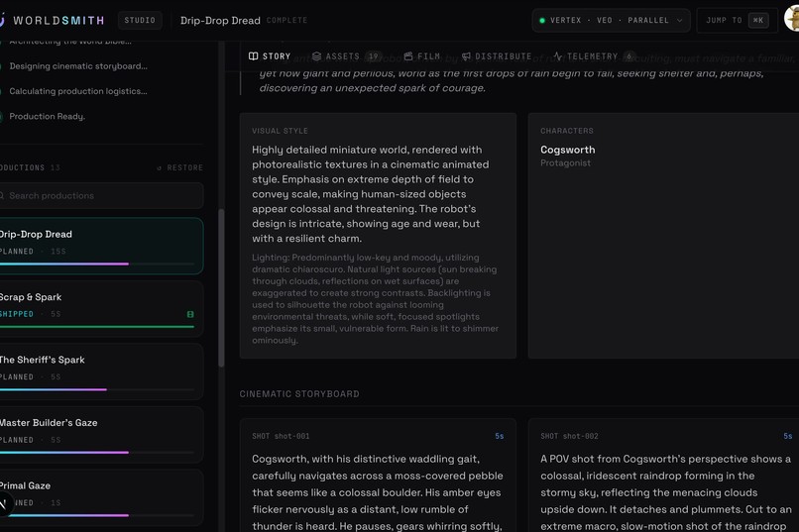Click the Visual Style card heading
Screen dimensions: 799x532
pyautogui.click(x=280, y=131)
